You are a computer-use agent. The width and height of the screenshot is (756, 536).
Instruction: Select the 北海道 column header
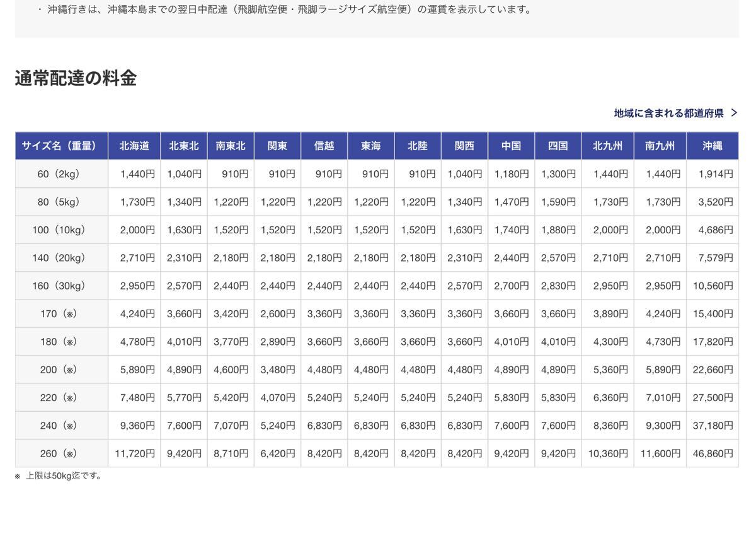[134, 146]
